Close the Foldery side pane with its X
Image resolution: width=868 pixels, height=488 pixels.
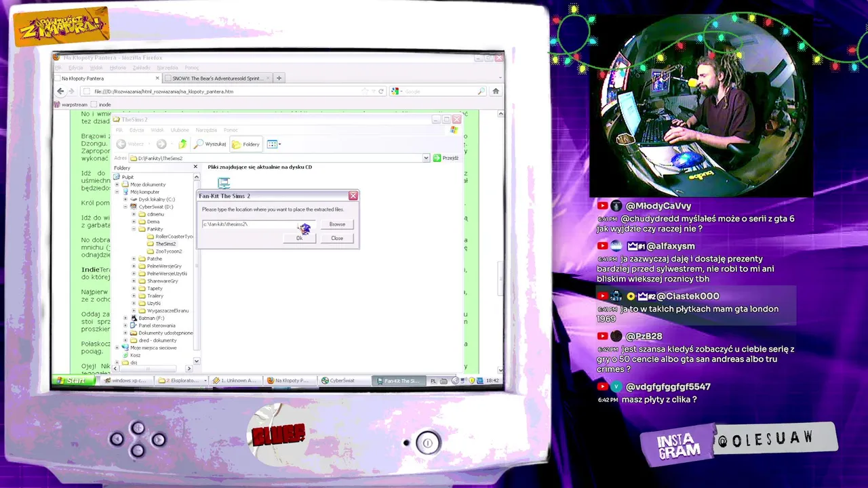tap(195, 167)
